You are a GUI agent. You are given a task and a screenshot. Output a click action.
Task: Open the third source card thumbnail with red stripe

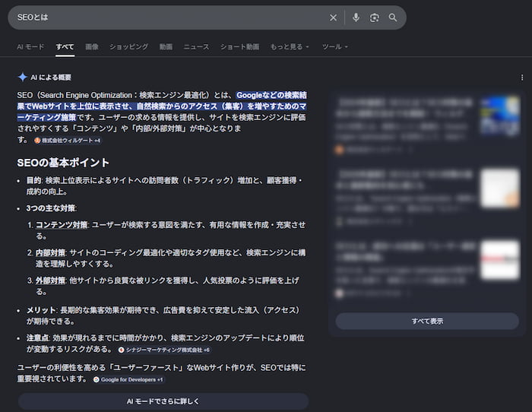point(500,260)
